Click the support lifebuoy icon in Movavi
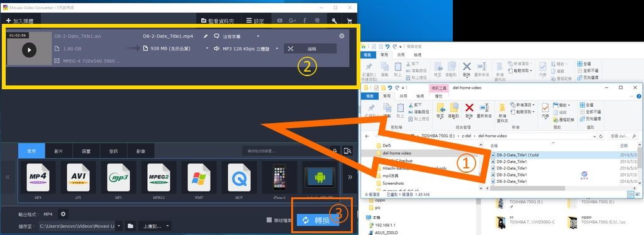 (x=317, y=21)
